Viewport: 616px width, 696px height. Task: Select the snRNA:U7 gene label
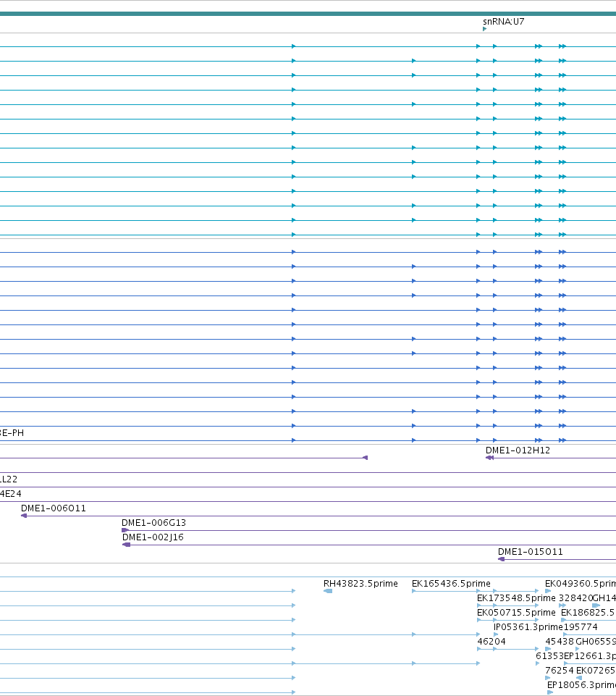pos(503,21)
